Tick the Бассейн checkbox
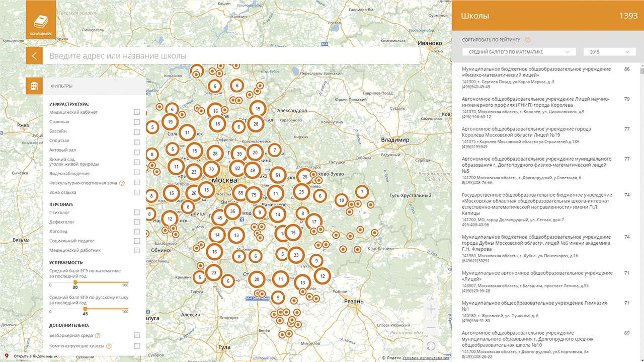 click(x=137, y=131)
